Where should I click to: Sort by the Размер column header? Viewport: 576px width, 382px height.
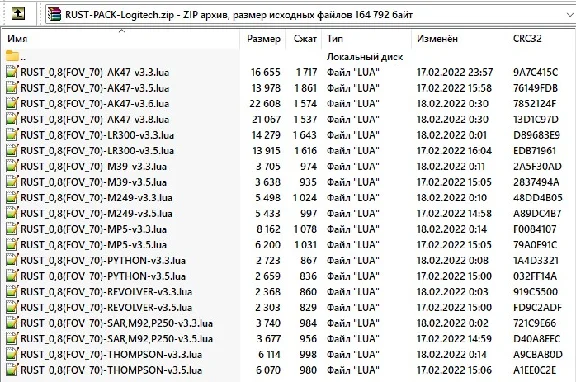pyautogui.click(x=263, y=39)
